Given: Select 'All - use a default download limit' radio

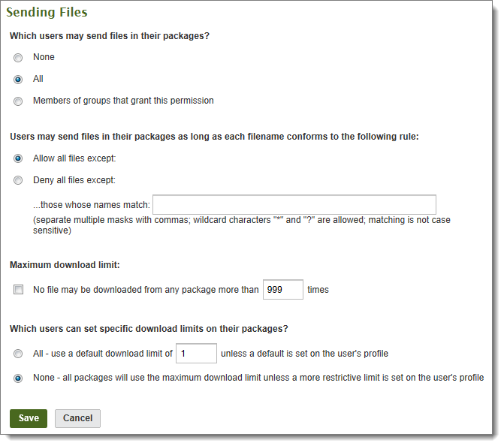Looking at the screenshot, I should (18, 354).
